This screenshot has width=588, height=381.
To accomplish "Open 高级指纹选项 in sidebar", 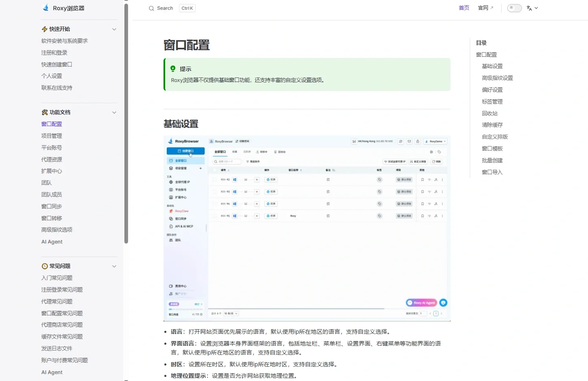I will pyautogui.click(x=57, y=230).
